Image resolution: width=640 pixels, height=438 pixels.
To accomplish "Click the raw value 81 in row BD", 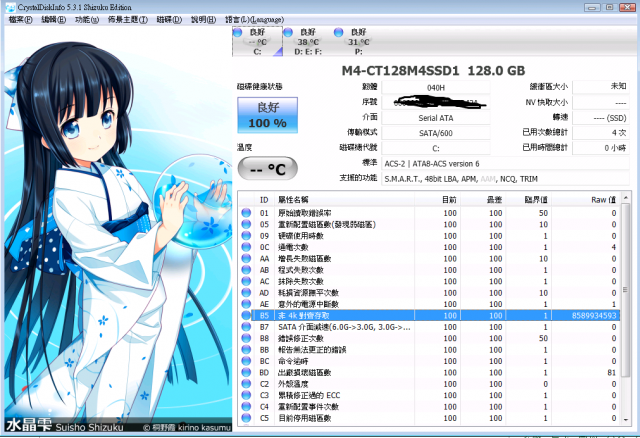I will [611, 373].
